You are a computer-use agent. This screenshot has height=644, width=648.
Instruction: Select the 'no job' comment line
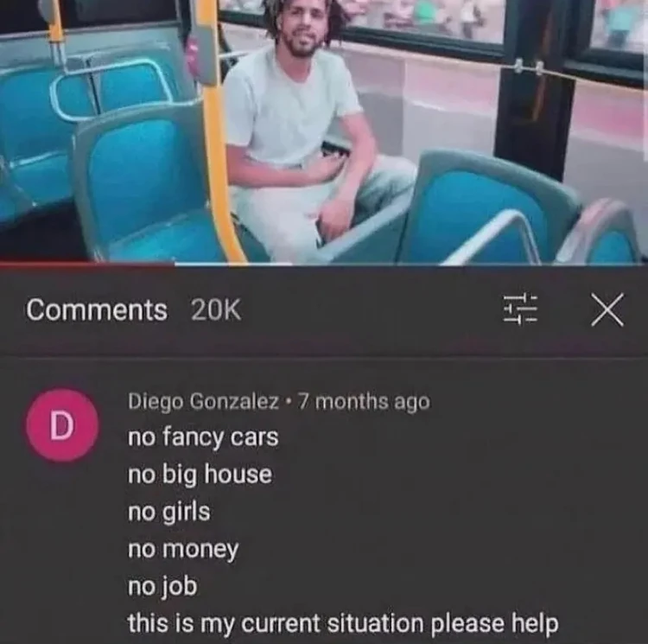[162, 586]
